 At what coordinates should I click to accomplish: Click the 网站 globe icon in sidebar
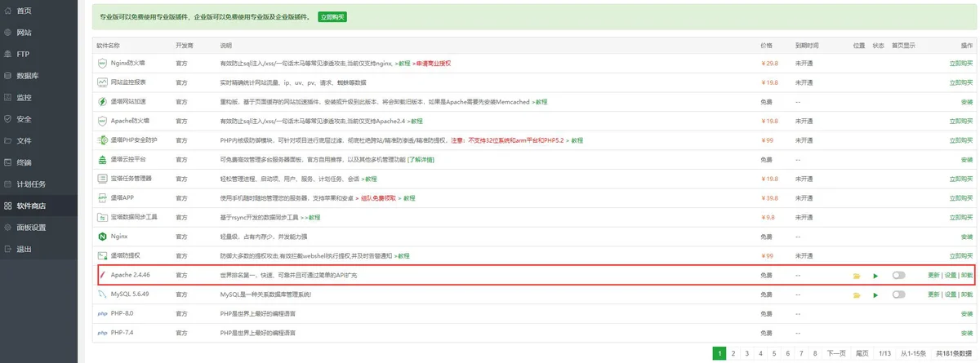coord(8,33)
